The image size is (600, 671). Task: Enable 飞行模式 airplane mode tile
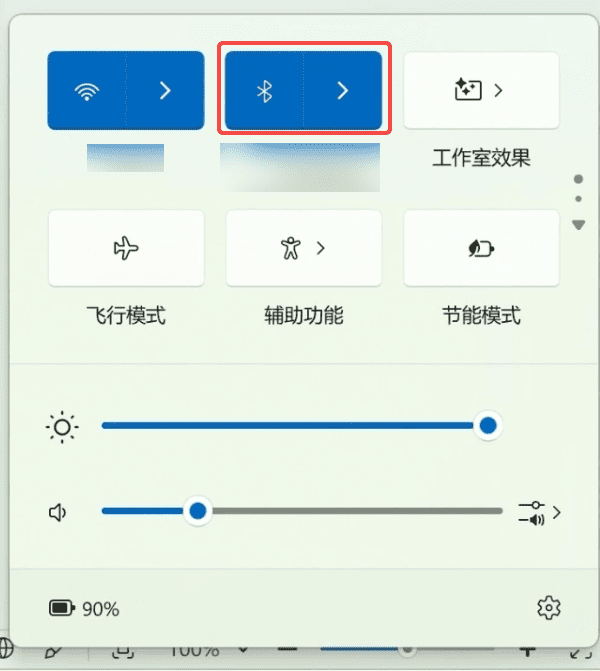(126, 248)
